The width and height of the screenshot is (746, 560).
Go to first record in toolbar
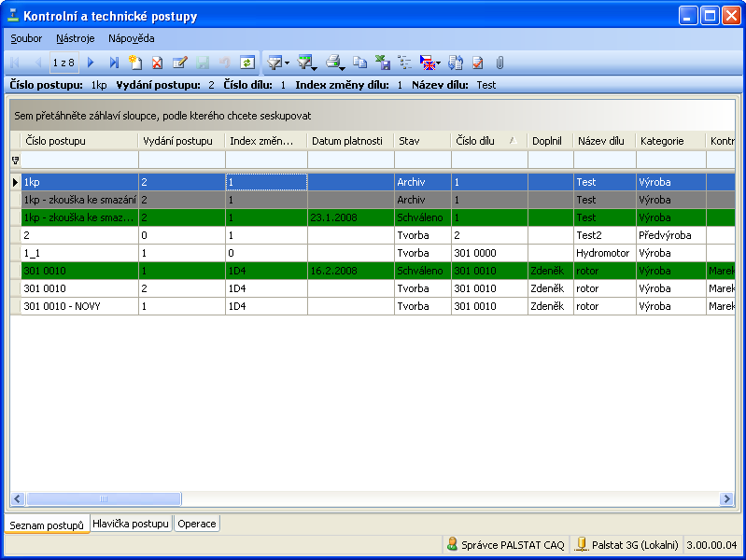(x=15, y=63)
